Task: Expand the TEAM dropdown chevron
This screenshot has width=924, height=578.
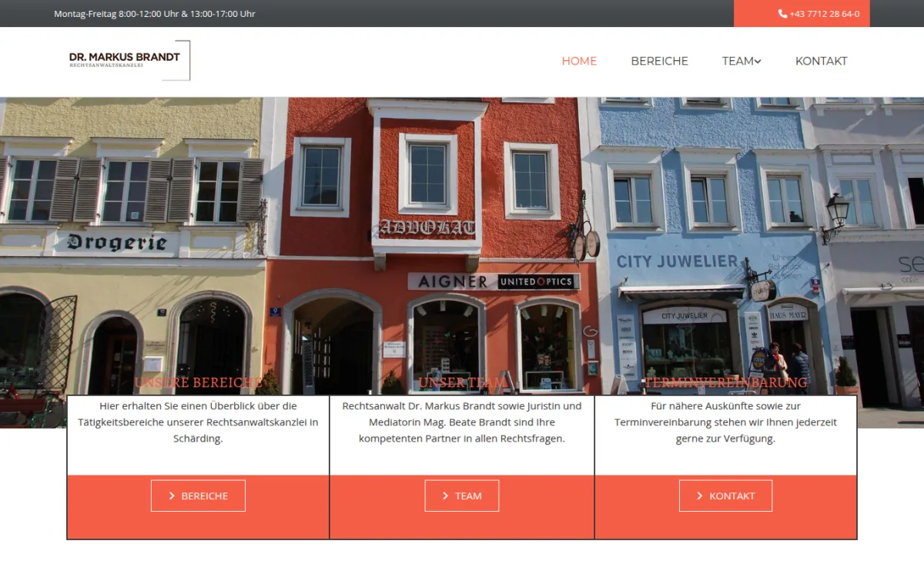Action: pyautogui.click(x=758, y=62)
